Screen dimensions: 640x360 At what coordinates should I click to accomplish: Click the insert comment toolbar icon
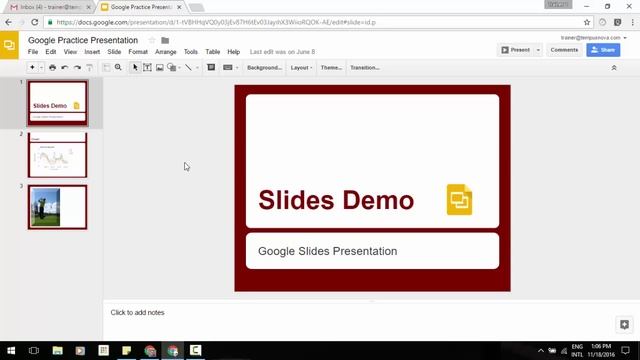click(x=211, y=67)
